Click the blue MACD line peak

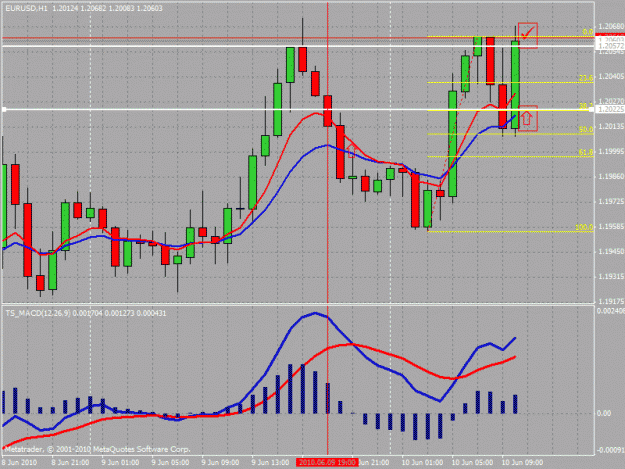pos(315,313)
